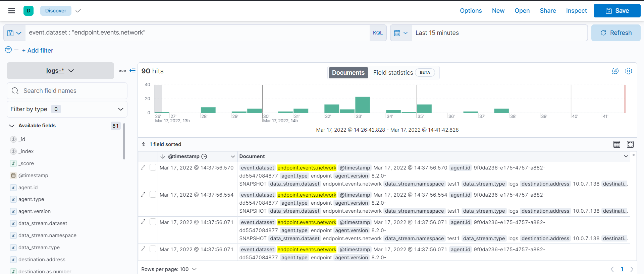The width and height of the screenshot is (644, 274).
Task: Open the calendar quick date menu
Action: pyautogui.click(x=401, y=33)
